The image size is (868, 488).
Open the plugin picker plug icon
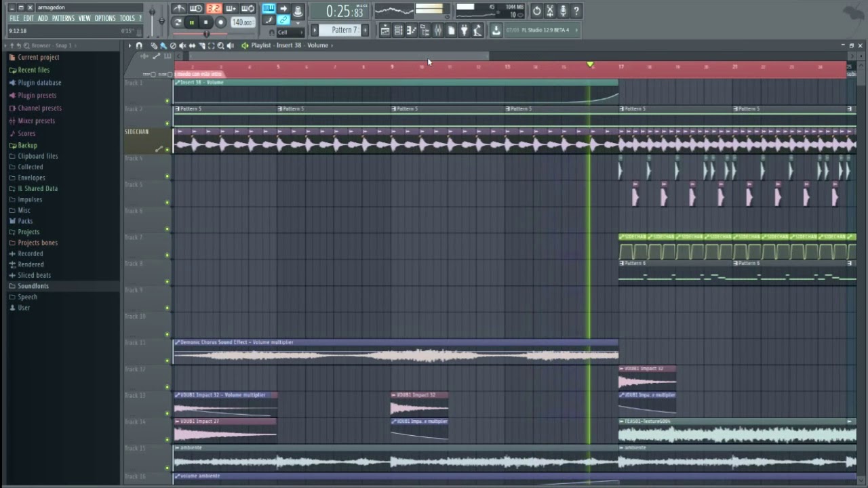click(x=464, y=30)
